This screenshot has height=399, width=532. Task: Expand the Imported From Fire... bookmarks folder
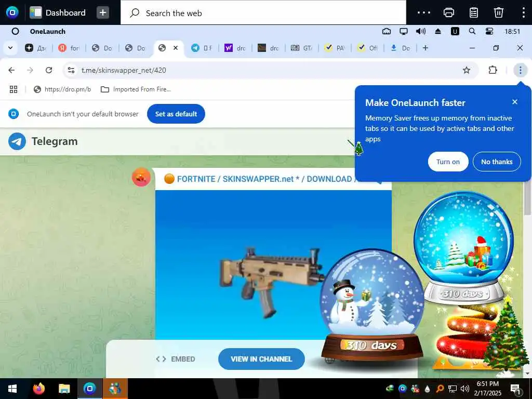coord(136,89)
